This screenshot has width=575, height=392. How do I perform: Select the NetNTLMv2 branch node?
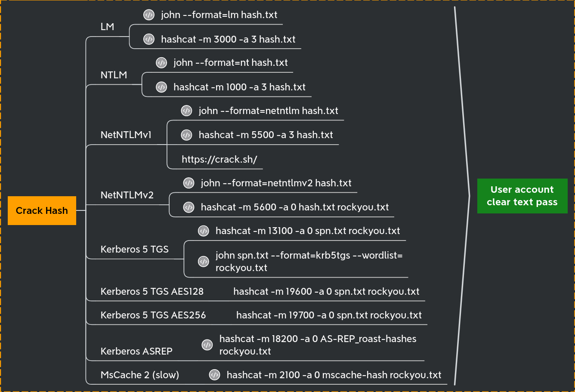point(127,195)
